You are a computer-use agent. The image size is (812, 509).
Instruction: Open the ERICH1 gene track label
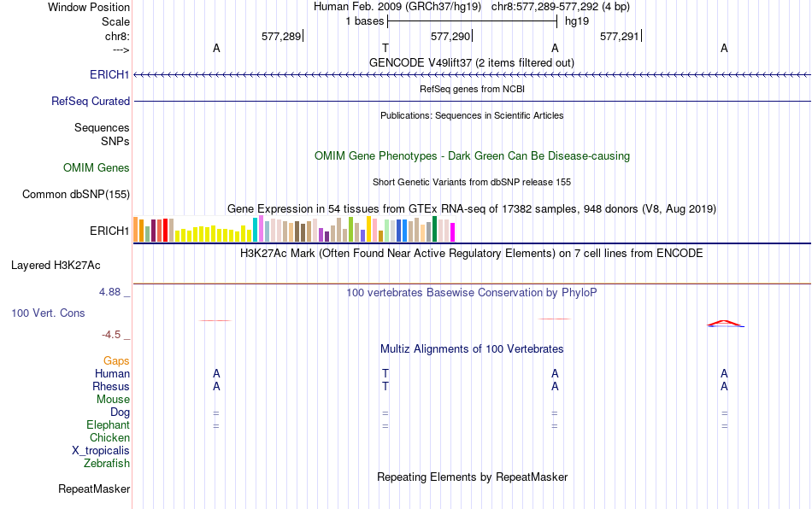109,74
